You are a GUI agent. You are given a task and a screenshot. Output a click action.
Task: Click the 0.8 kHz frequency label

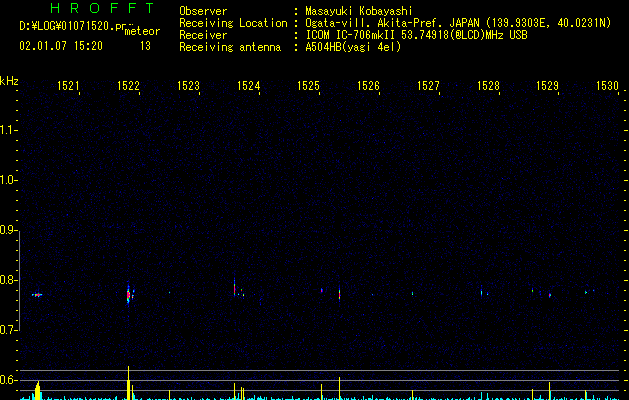[x=9, y=280]
